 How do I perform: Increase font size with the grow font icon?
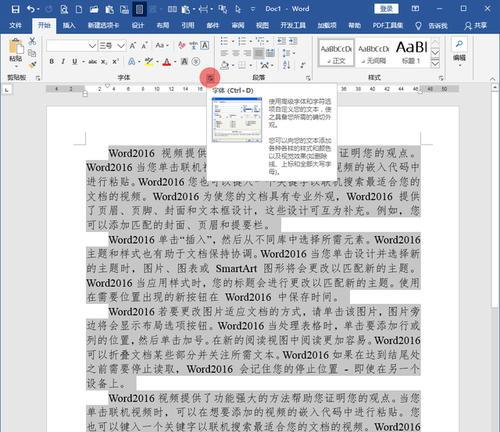click(x=133, y=45)
